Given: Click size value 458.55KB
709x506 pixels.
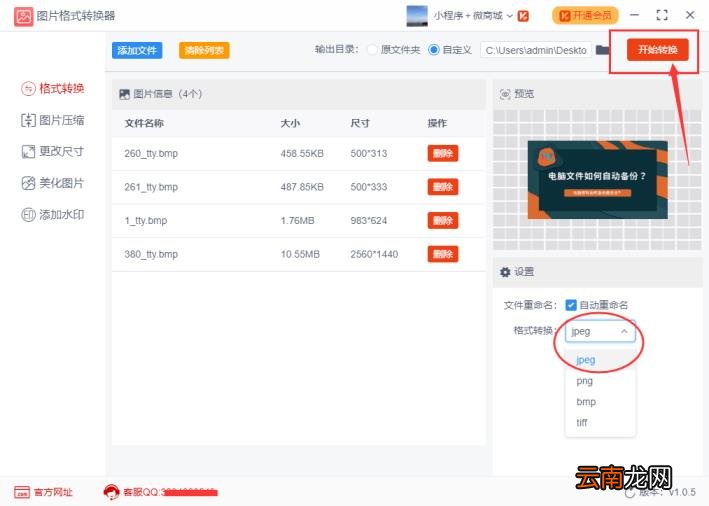Looking at the screenshot, I should [302, 154].
